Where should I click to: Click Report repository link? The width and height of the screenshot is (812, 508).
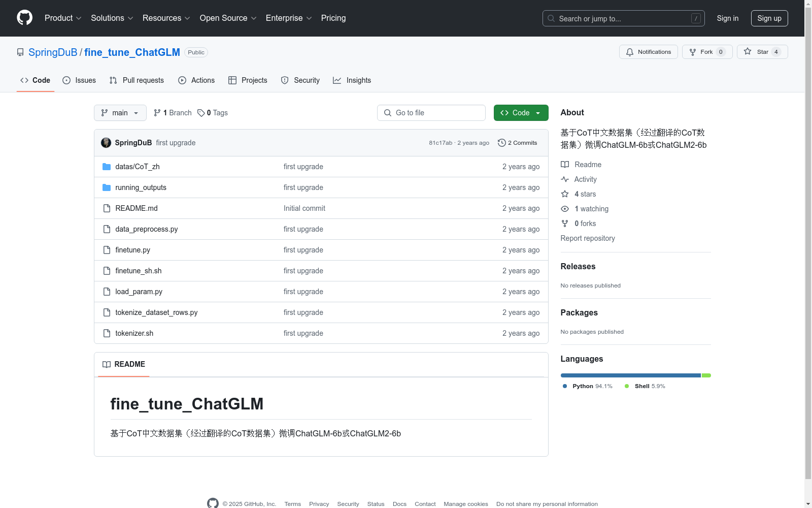588,238
